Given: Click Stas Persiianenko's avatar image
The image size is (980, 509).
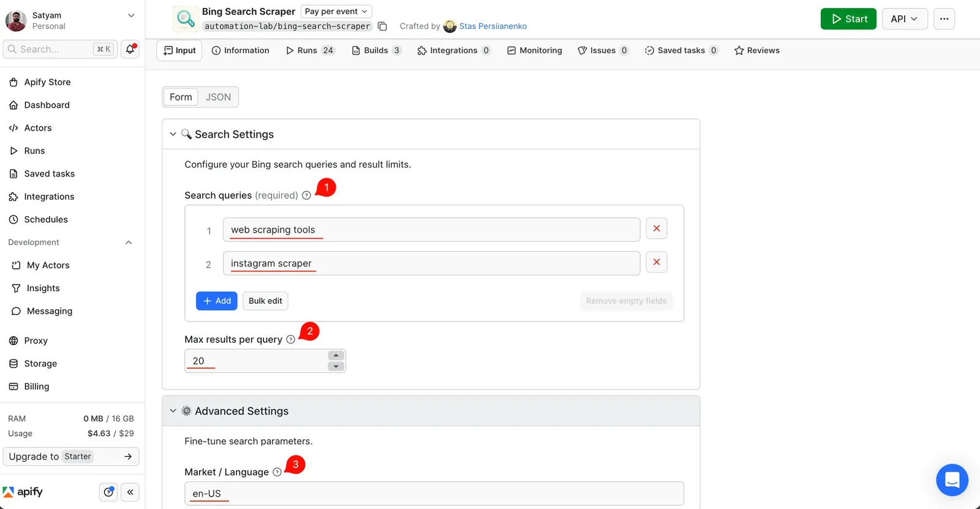Looking at the screenshot, I should pos(450,26).
